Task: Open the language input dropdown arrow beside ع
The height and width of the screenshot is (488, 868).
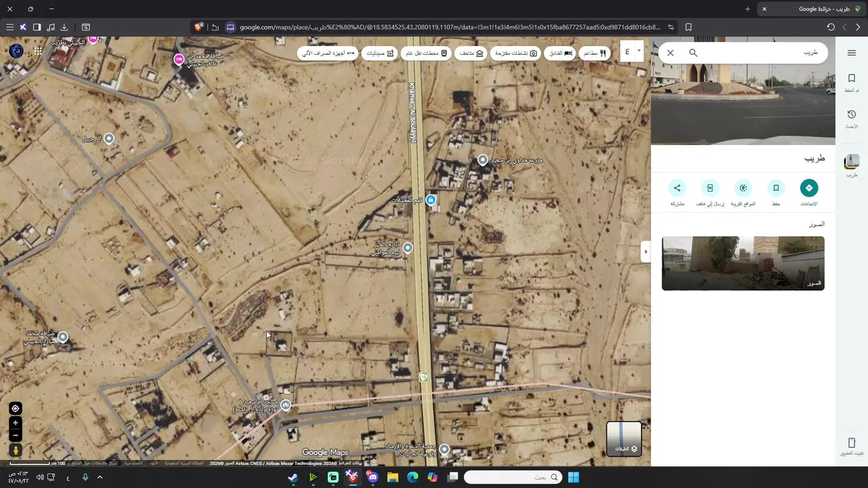Action: [x=639, y=51]
